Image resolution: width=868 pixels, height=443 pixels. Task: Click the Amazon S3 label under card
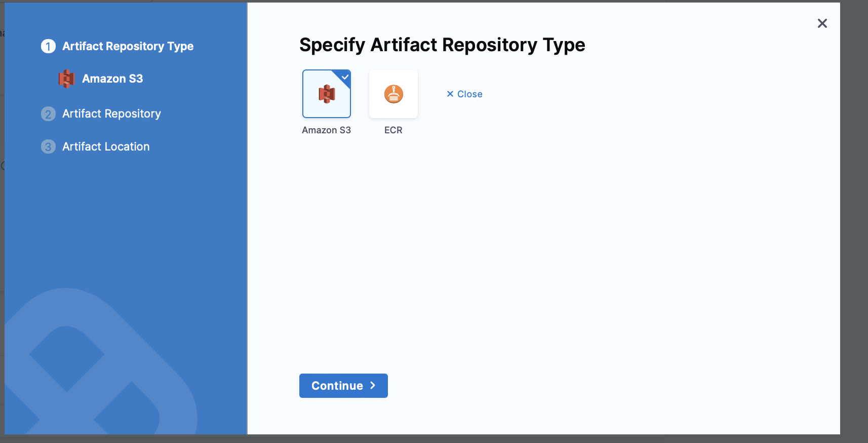tap(327, 130)
